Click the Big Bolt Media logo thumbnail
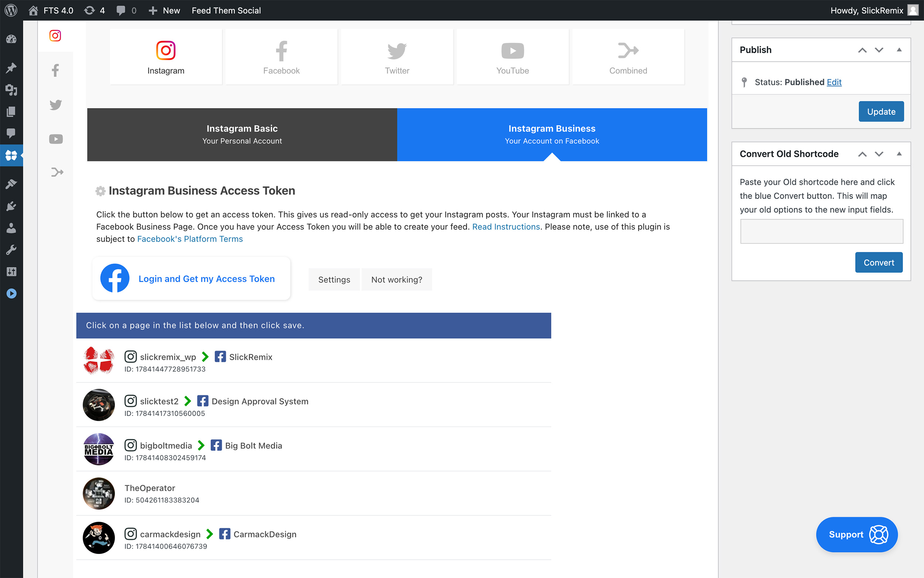Viewport: 924px width, 578px height. [99, 449]
